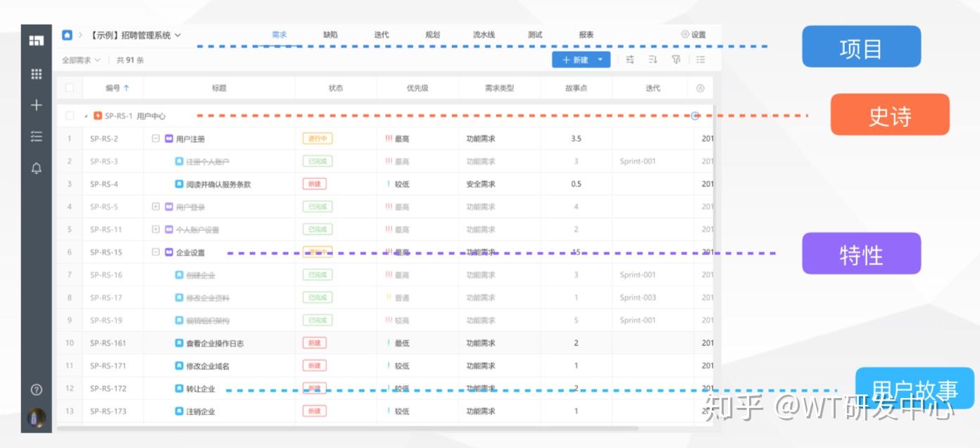Open the task checklist sidebar icon
Screen dimensions: 980x448
click(x=37, y=137)
